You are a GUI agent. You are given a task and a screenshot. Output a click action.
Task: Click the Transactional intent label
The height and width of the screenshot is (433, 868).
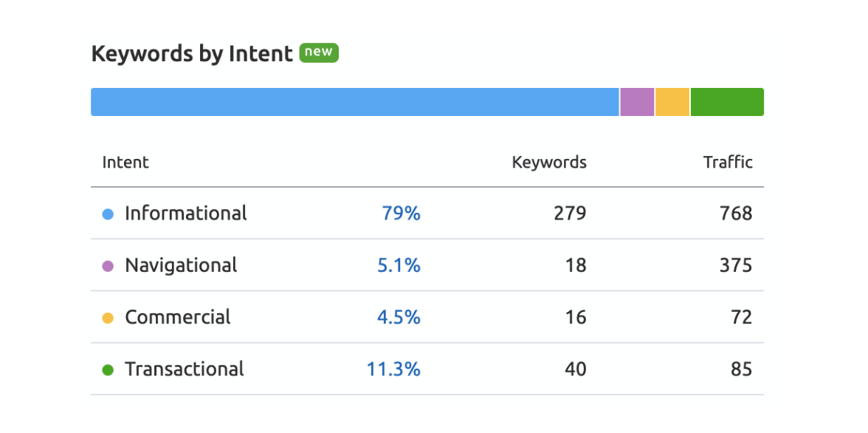[x=185, y=369]
